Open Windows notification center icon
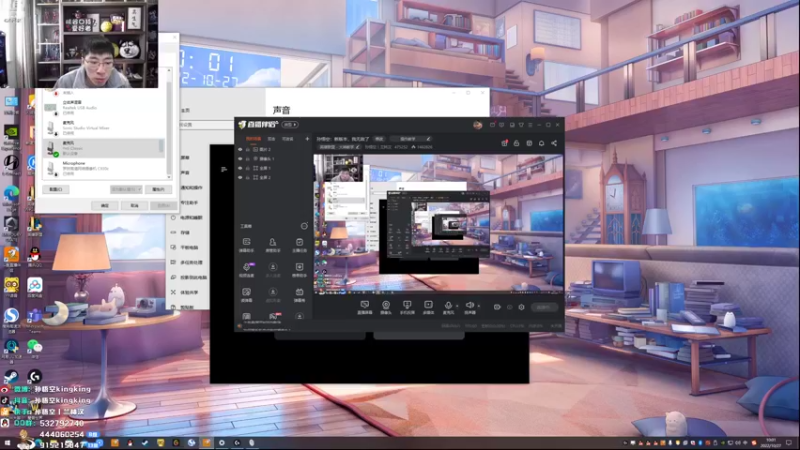Viewport: 800px width, 450px height. coord(789,443)
